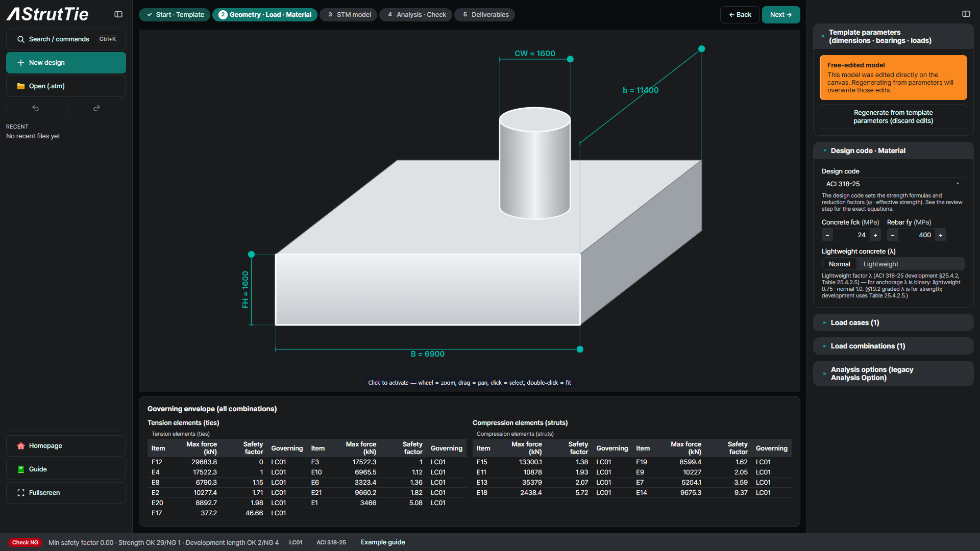Image resolution: width=980 pixels, height=551 pixels.
Task: Edit the Concrete fck field
Action: tap(851, 235)
